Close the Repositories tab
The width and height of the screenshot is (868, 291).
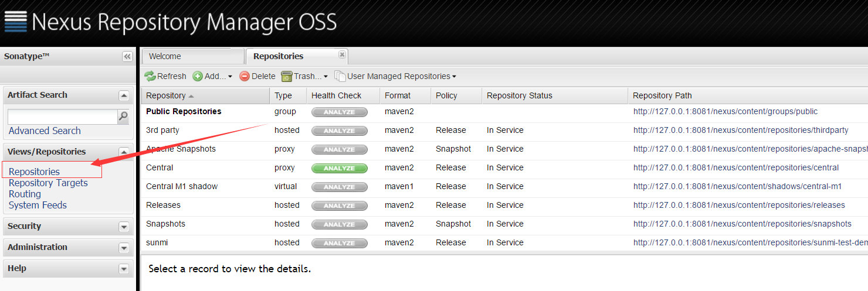(x=342, y=54)
